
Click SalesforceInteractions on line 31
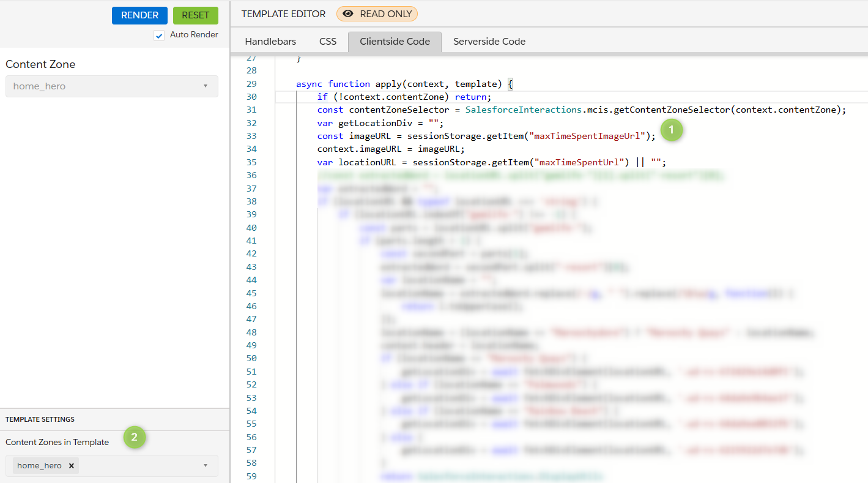(524, 110)
